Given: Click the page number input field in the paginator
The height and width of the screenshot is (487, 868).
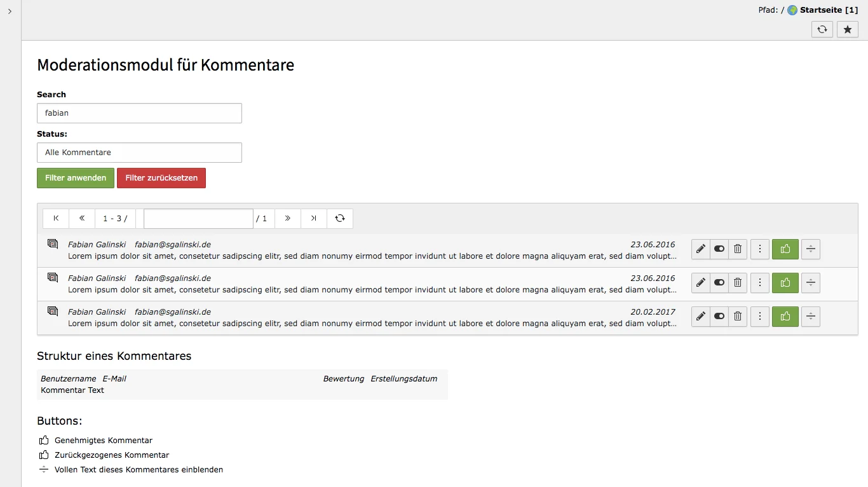Looking at the screenshot, I should point(198,218).
